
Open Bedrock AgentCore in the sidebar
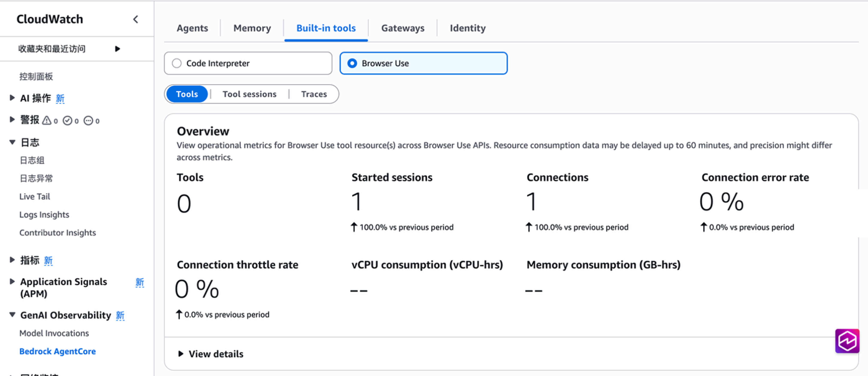pyautogui.click(x=58, y=351)
